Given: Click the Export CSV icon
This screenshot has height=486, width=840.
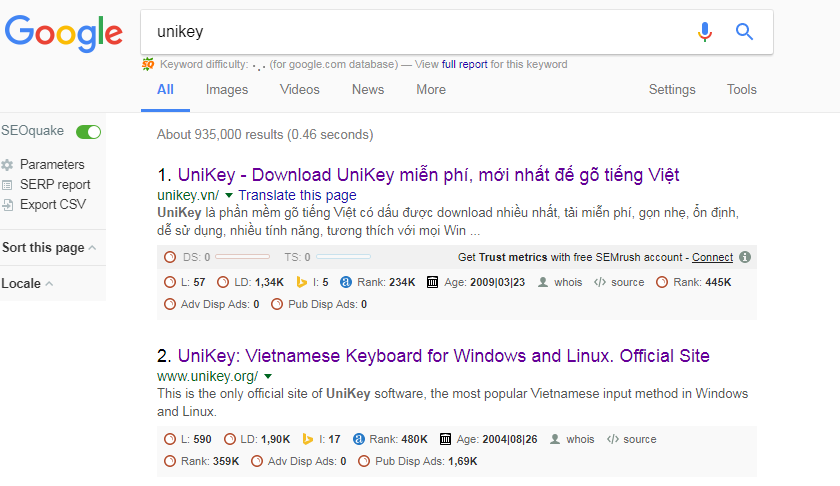Looking at the screenshot, I should click(7, 205).
